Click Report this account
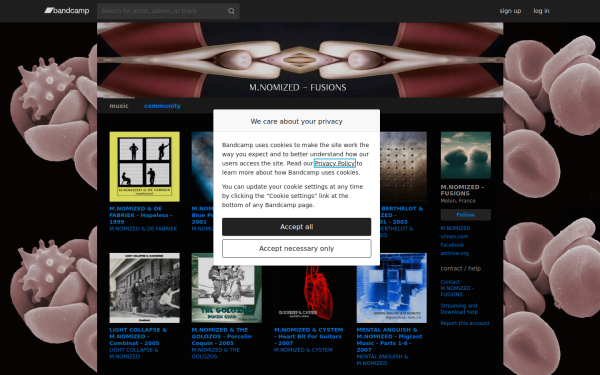600x375 pixels. pyautogui.click(x=465, y=323)
